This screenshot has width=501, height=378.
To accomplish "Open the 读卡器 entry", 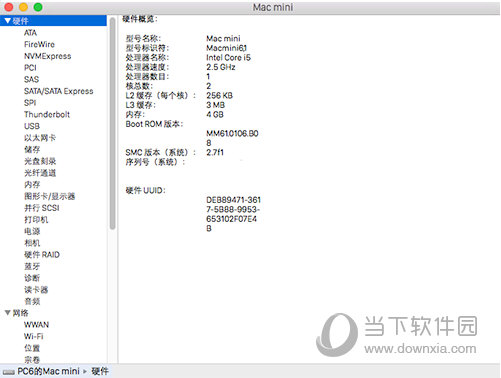I will pos(36,289).
